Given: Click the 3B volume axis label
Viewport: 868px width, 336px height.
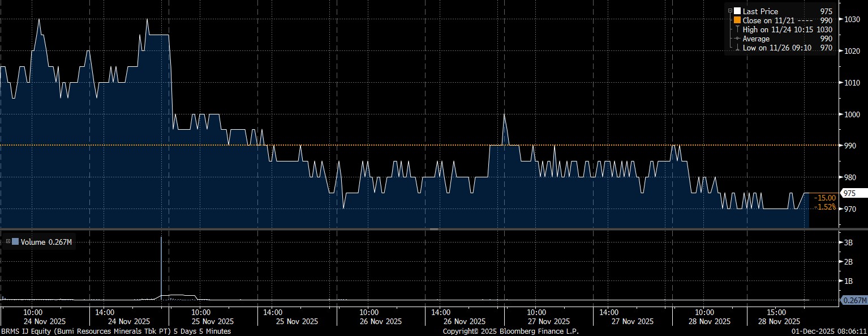Looking at the screenshot, I should [x=849, y=242].
